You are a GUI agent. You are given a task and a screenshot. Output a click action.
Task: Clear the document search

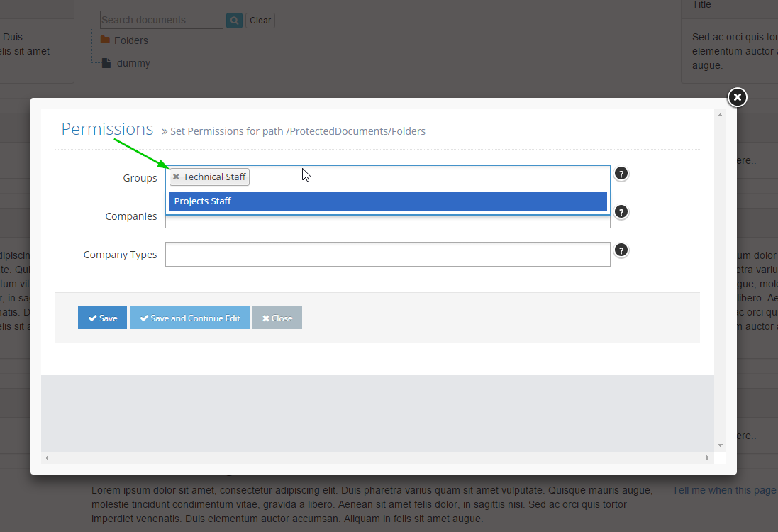click(x=260, y=21)
